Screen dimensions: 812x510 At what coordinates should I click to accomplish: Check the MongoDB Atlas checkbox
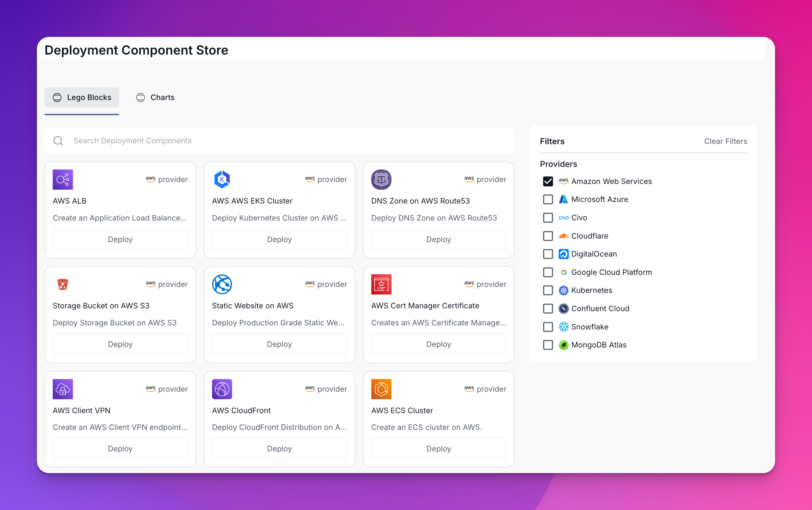548,345
